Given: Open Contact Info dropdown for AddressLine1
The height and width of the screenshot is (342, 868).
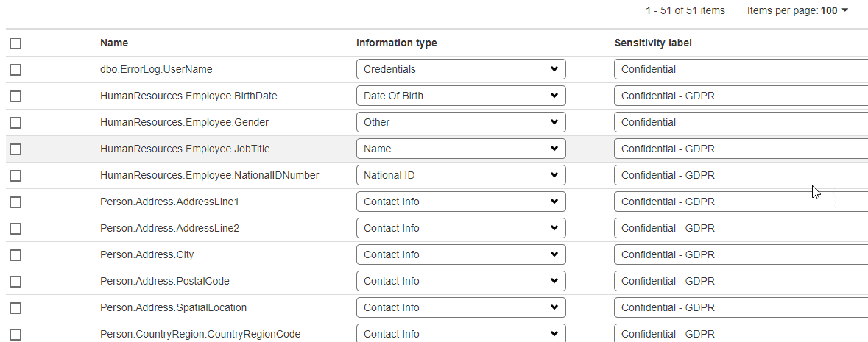Looking at the screenshot, I should [461, 202].
